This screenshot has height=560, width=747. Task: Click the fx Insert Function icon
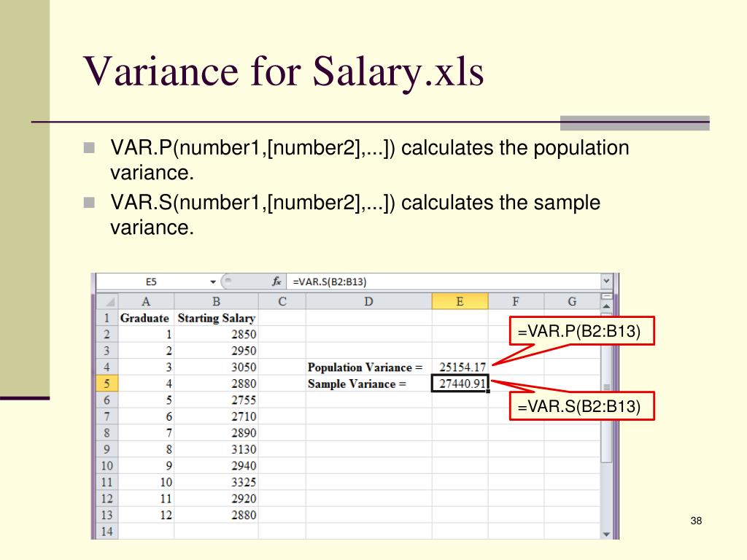point(276,281)
